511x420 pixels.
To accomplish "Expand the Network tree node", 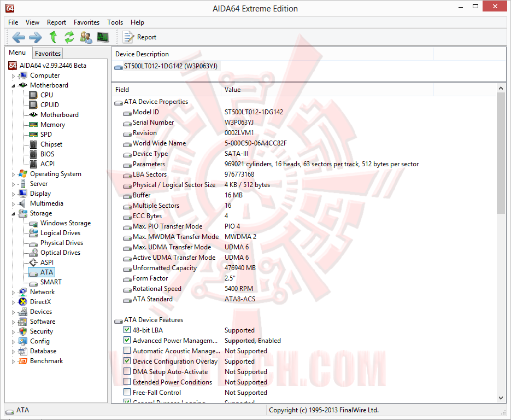I will point(13,293).
